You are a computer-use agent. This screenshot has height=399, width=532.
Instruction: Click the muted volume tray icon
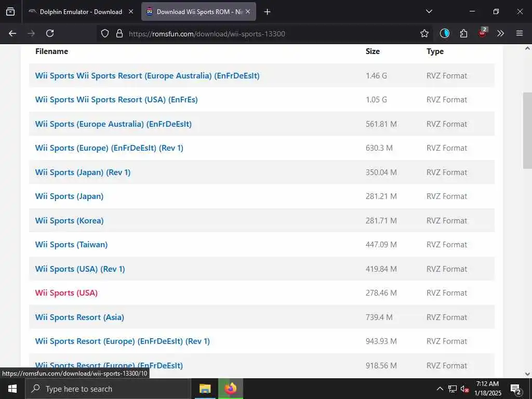click(x=464, y=389)
